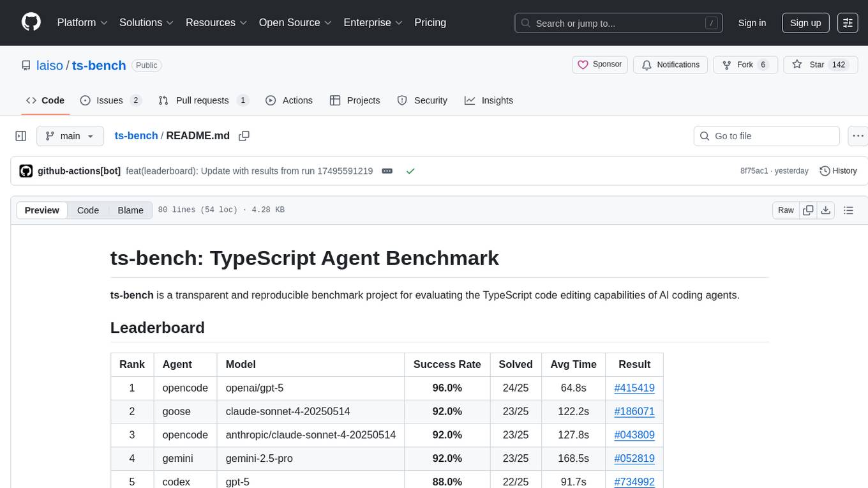868x488 pixels.
Task: Fork the repository
Action: click(745, 65)
